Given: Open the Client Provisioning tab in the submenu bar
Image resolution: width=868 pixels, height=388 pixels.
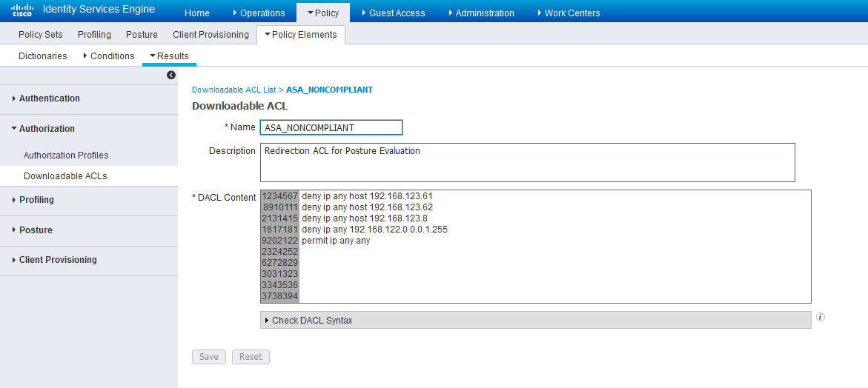Looking at the screenshot, I should [x=211, y=34].
